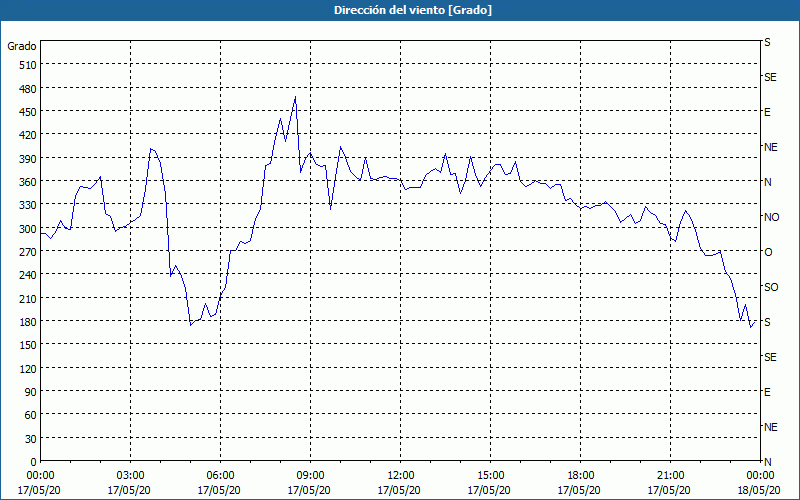Select the 'O' compass direction label
The width and height of the screenshot is (800, 500).
(768, 252)
